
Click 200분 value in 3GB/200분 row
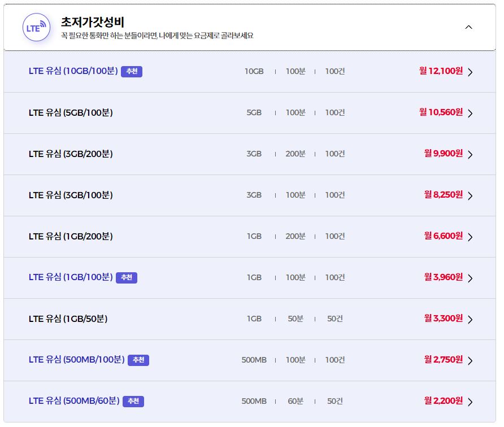click(x=296, y=154)
